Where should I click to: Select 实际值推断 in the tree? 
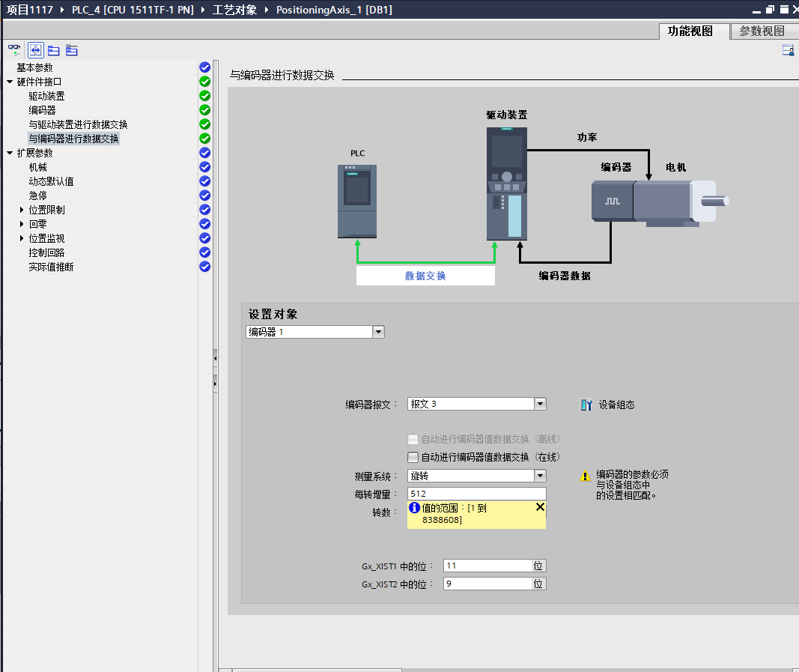52,267
